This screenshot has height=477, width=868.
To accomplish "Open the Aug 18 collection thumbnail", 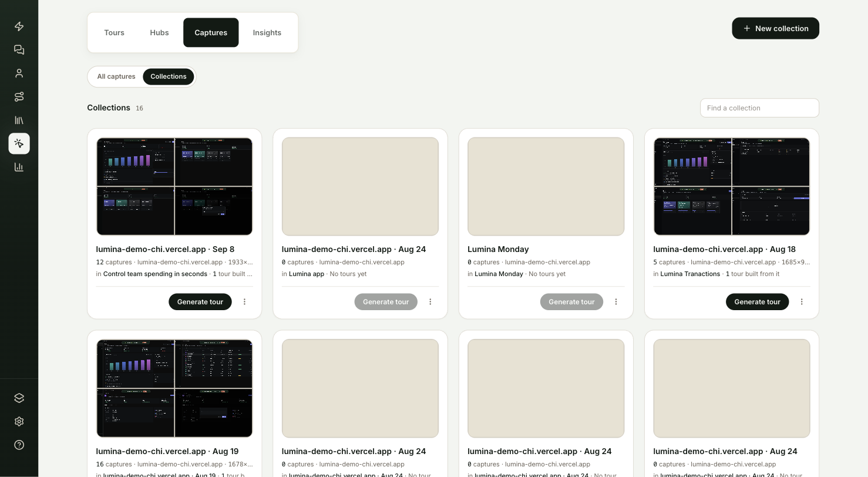I will (732, 186).
